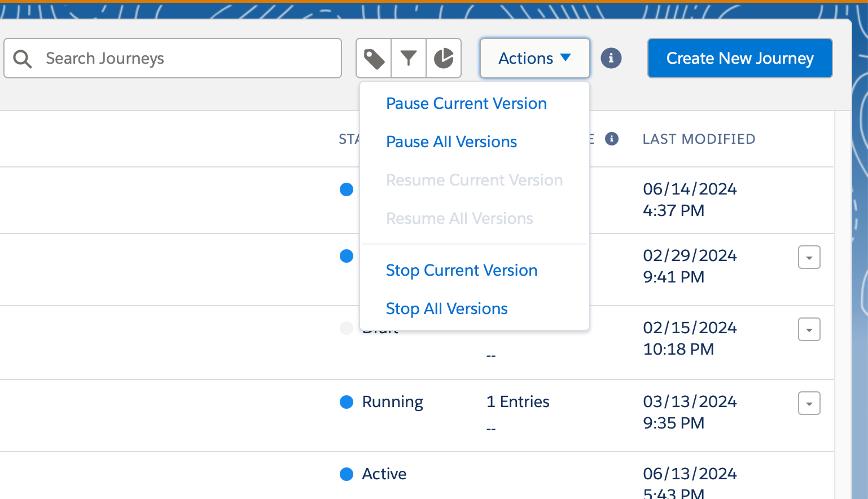Click blue status dot beside Active

tap(347, 474)
